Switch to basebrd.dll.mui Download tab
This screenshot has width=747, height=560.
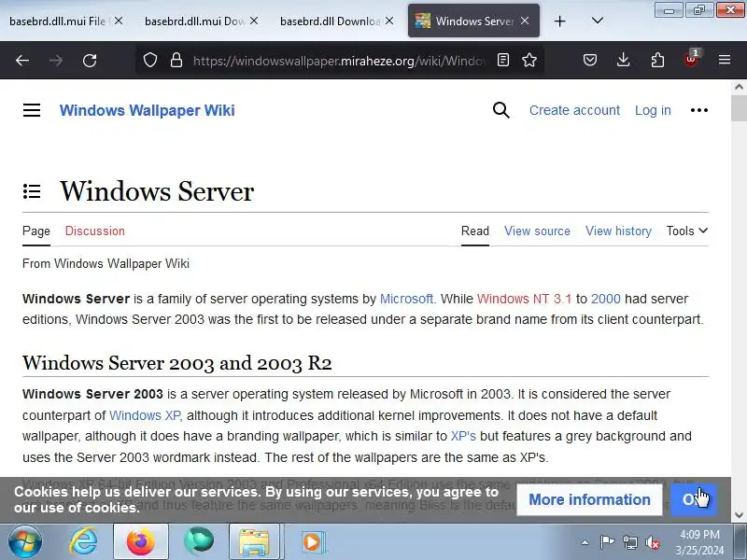pos(195,21)
